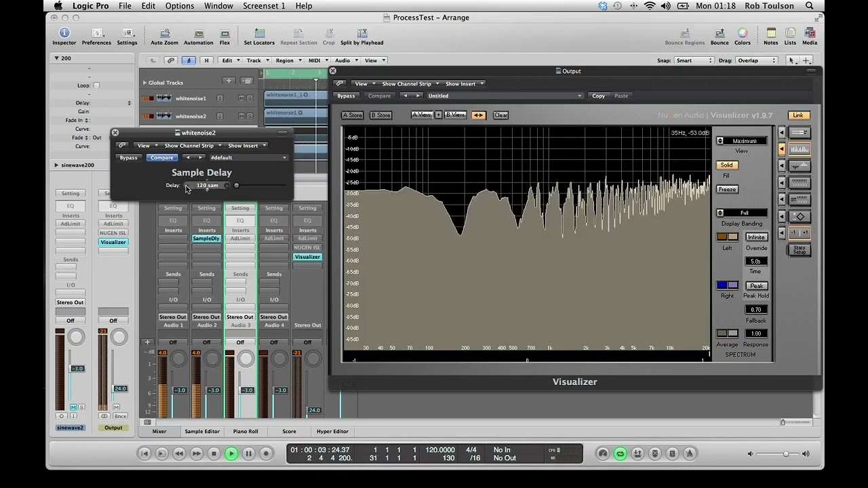Toggle cycle mode in the transport bar
The image size is (868, 488).
click(x=620, y=453)
